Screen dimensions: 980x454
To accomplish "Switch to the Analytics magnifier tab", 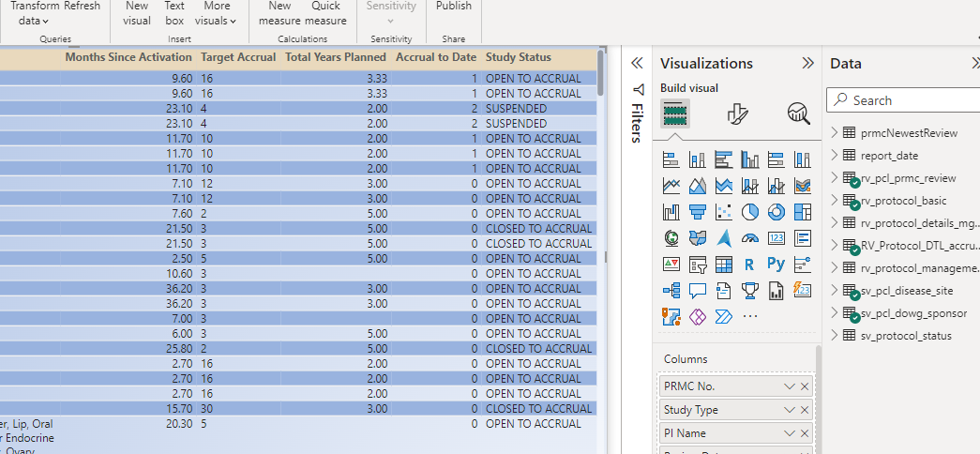I will (x=799, y=113).
